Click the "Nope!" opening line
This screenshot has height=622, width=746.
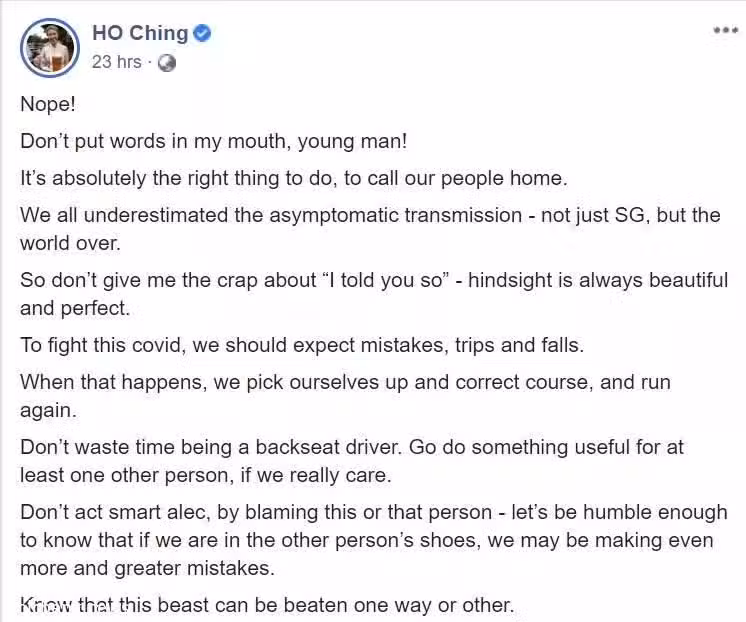tap(48, 104)
